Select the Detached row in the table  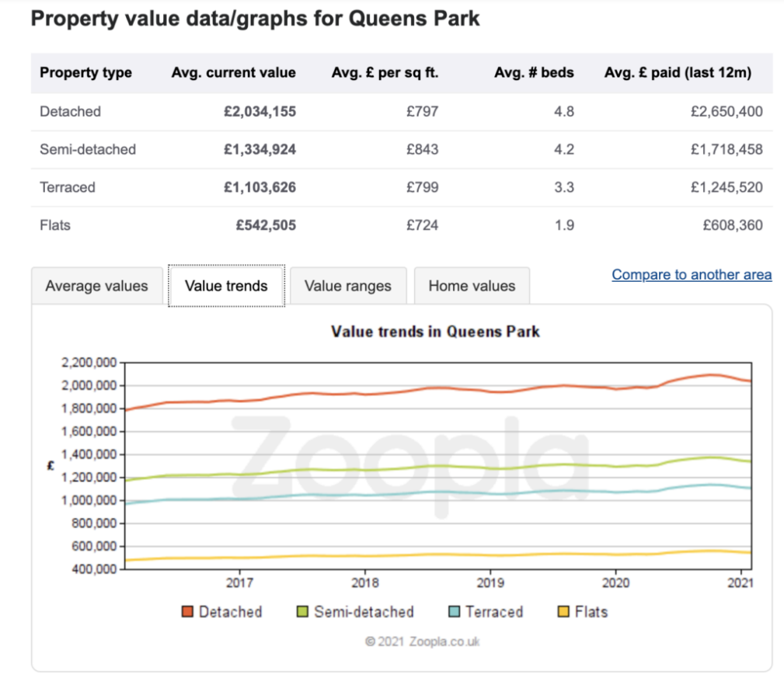71,111
